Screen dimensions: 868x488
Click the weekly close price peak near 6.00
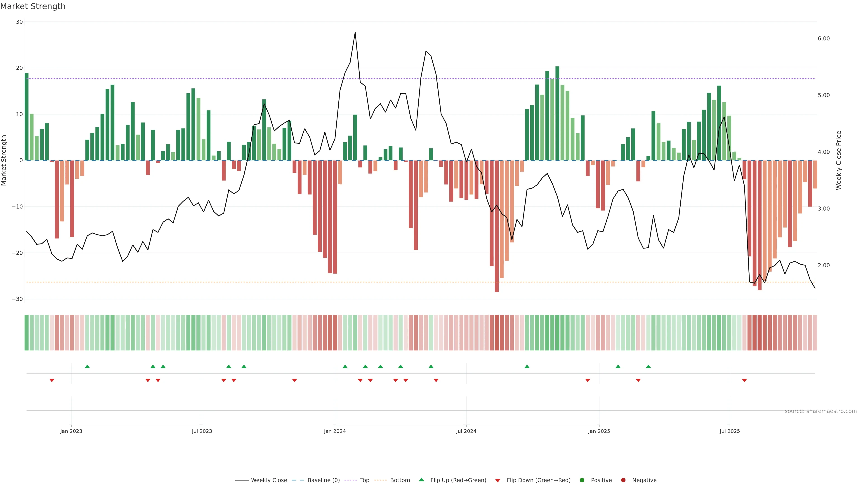355,33
